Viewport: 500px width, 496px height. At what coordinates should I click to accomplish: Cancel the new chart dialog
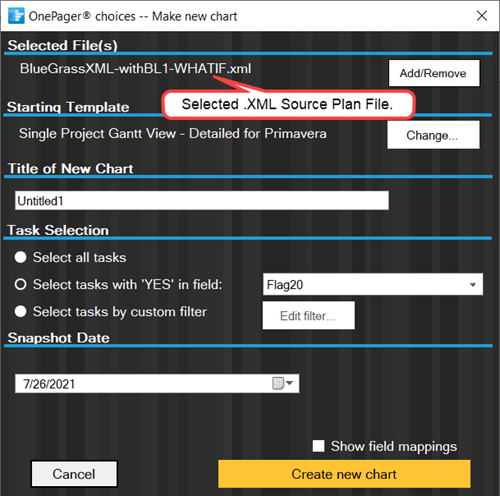tap(74, 474)
